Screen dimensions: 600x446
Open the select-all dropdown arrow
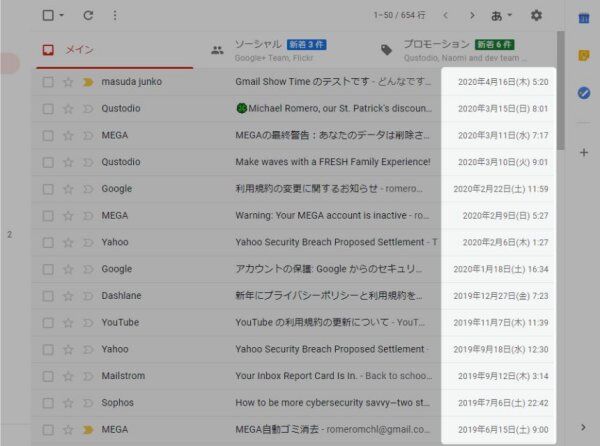point(62,15)
